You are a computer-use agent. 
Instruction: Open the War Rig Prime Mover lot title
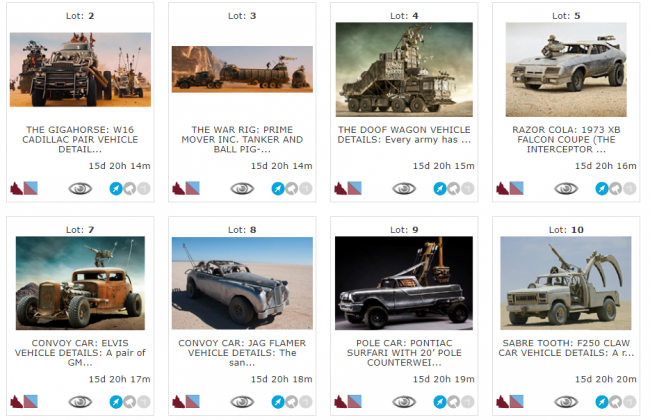(x=242, y=139)
